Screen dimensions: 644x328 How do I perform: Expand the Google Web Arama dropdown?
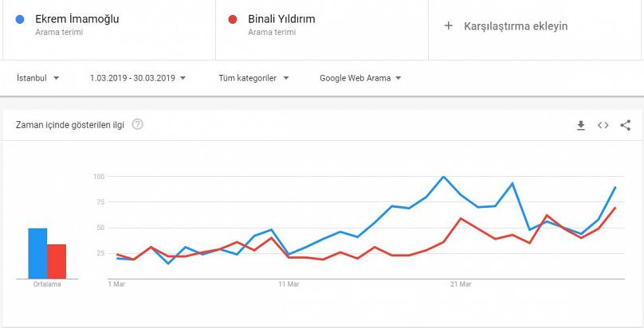360,78
